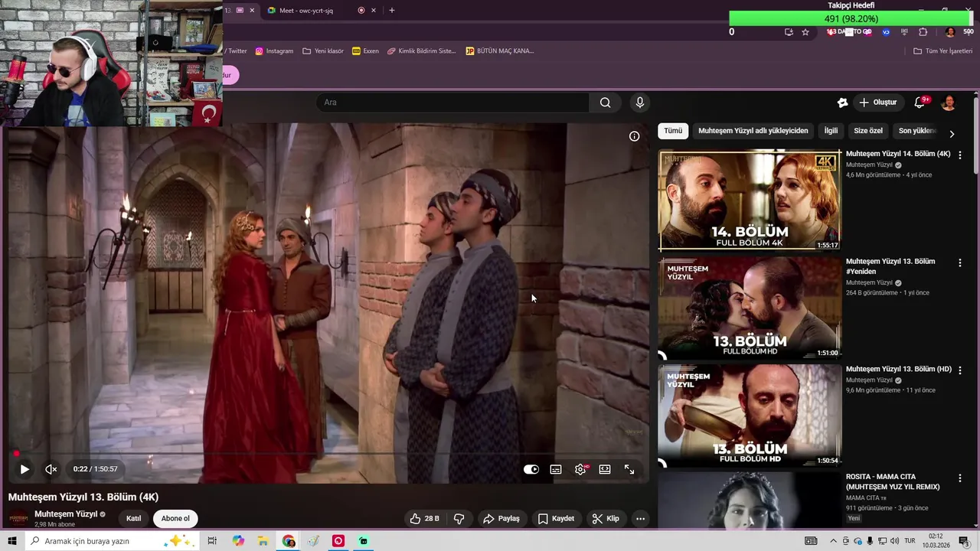The height and width of the screenshot is (551, 980).
Task: Play the video with the play button
Action: pyautogui.click(x=24, y=469)
